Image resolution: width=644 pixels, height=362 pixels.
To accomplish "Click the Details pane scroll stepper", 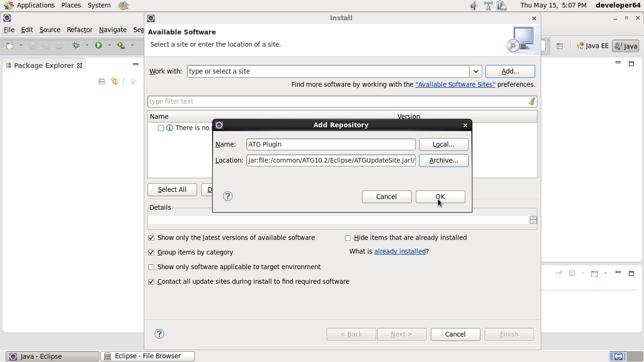I will [x=533, y=220].
